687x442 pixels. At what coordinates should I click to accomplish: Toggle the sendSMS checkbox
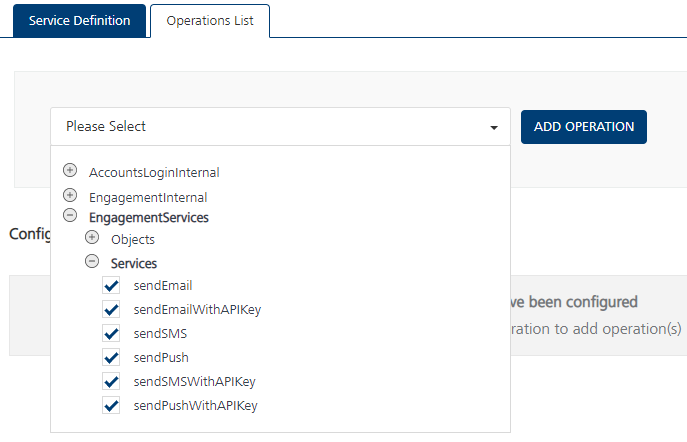[x=112, y=334]
